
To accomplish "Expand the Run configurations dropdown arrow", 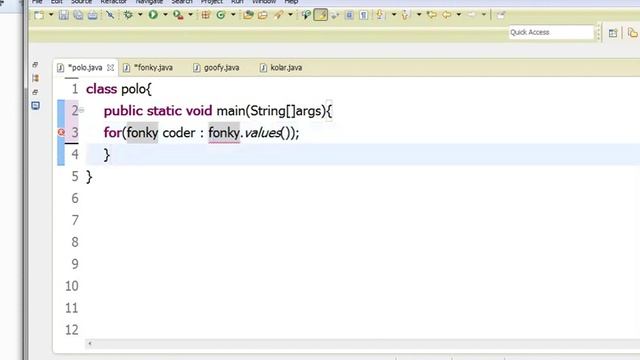I will [x=165, y=15].
